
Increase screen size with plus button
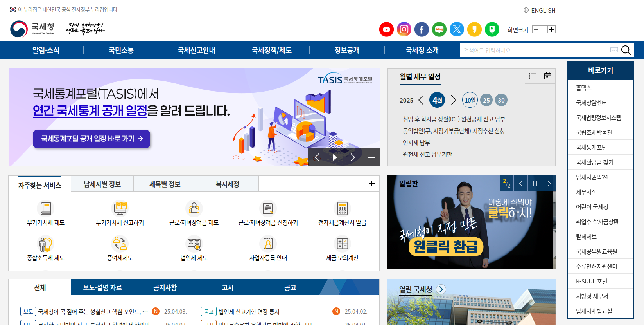tap(551, 30)
